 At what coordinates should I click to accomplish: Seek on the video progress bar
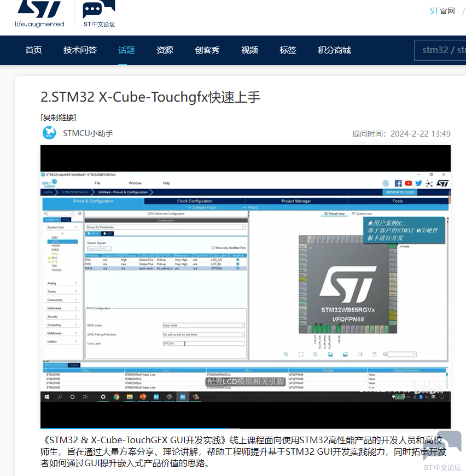[246, 428]
